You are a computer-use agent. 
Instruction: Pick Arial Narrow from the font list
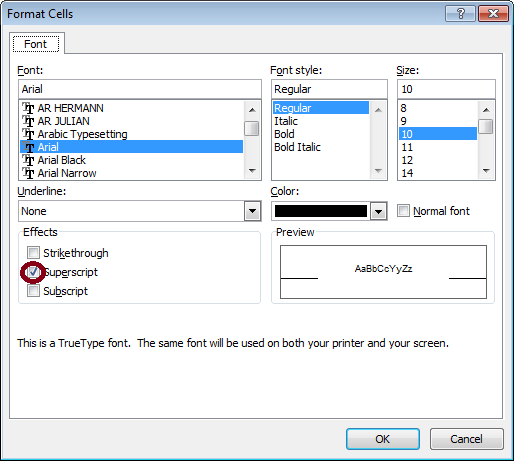click(132, 173)
